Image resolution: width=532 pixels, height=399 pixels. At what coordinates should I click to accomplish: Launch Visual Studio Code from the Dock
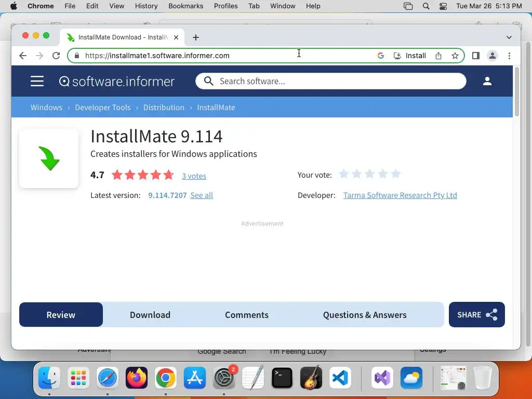[340, 378]
